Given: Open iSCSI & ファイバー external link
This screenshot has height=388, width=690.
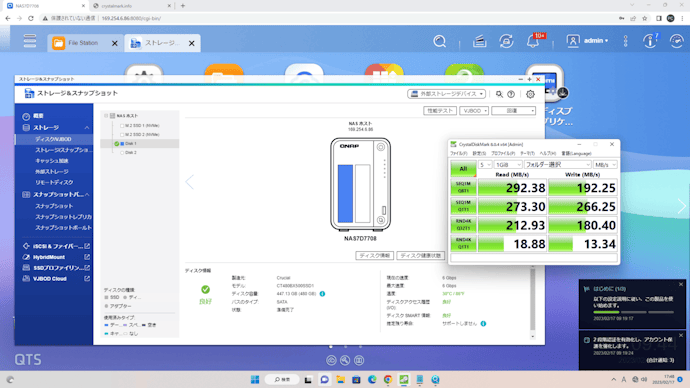Looking at the screenshot, I should (87, 246).
